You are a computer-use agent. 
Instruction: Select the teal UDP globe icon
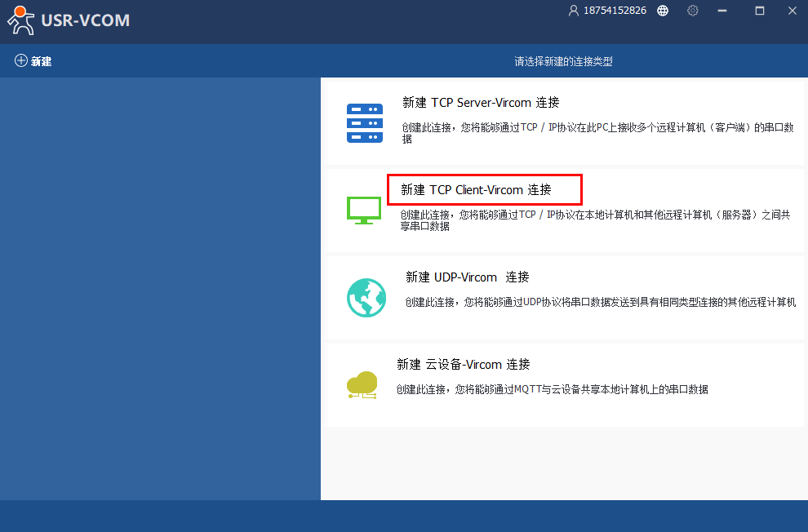366,297
